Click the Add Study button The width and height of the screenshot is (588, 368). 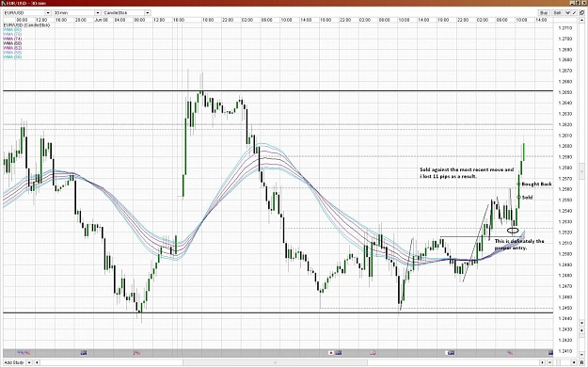point(14,362)
